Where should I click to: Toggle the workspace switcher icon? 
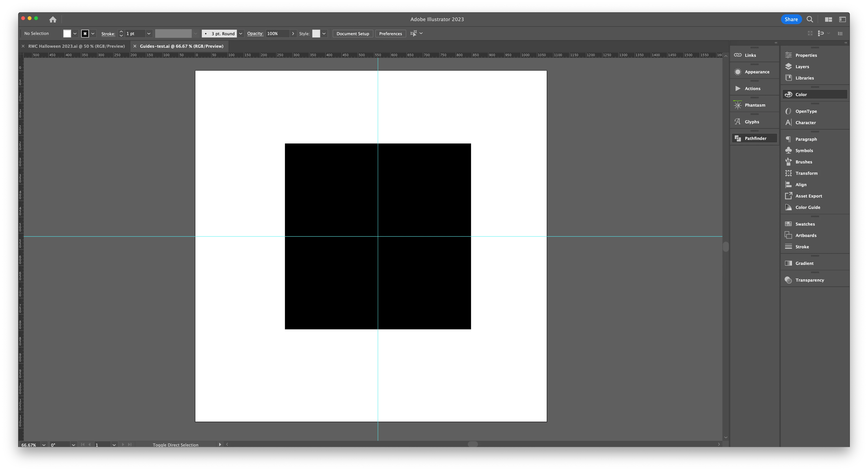click(842, 19)
